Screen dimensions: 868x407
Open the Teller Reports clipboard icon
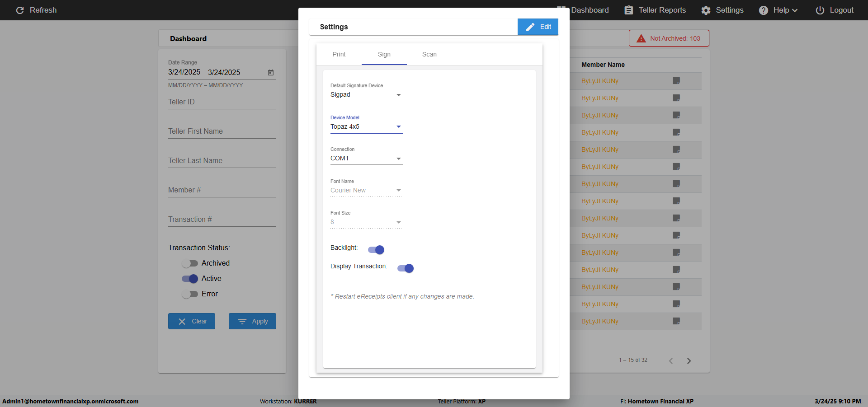pos(628,10)
